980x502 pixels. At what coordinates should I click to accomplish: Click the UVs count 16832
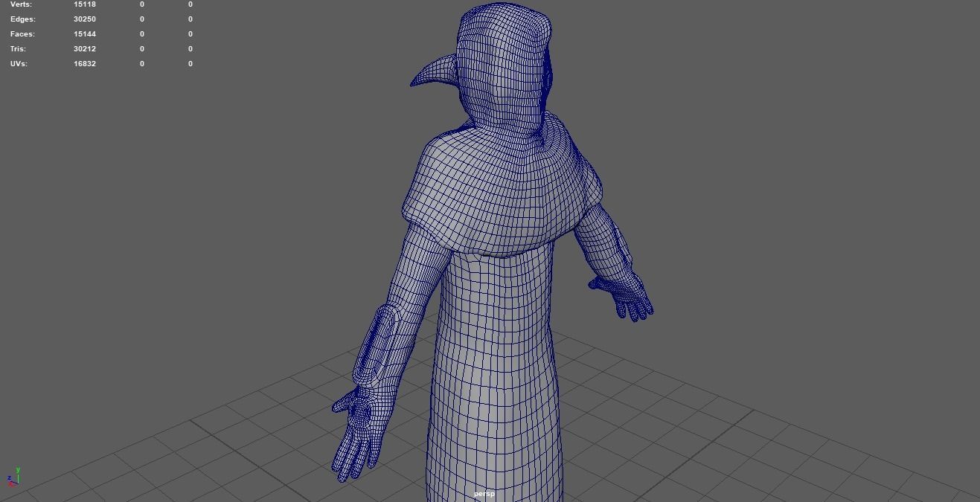pos(84,63)
